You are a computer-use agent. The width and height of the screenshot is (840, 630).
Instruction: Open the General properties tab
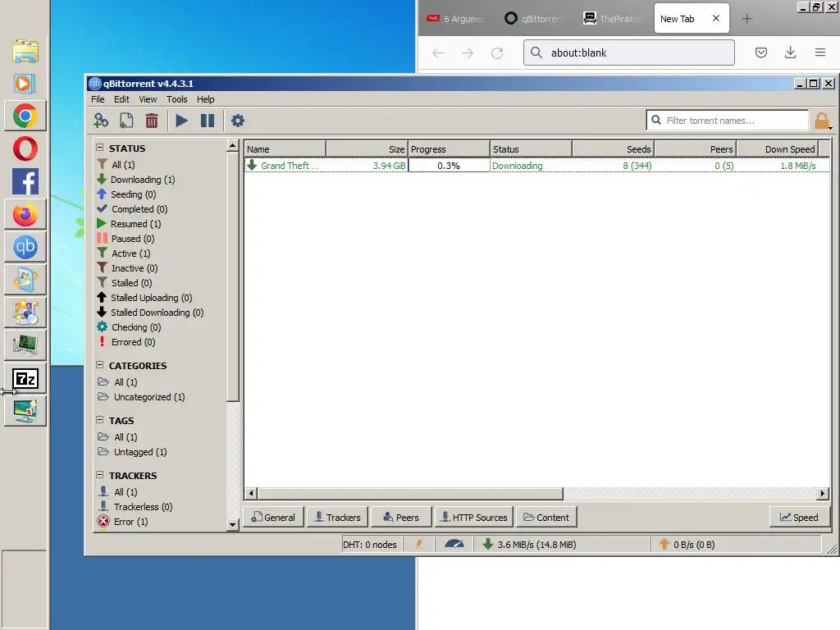pos(274,518)
